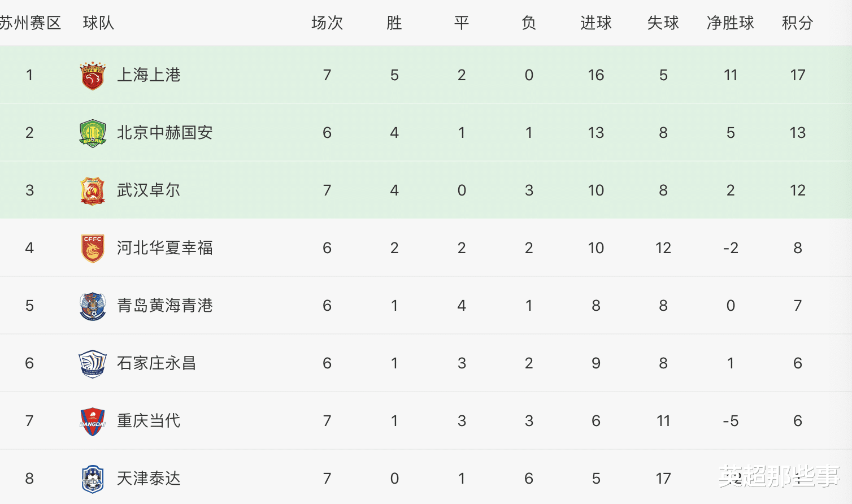The height and width of the screenshot is (504, 852).
Task: Click the Wuhan Zall (武汉卓尔) team logo
Action: coord(93,191)
